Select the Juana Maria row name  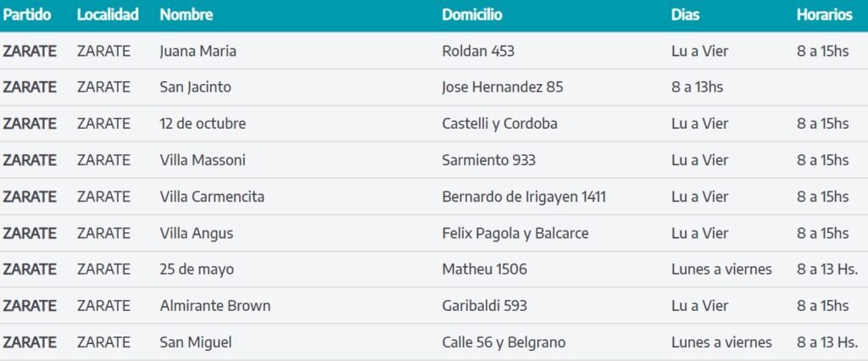198,51
